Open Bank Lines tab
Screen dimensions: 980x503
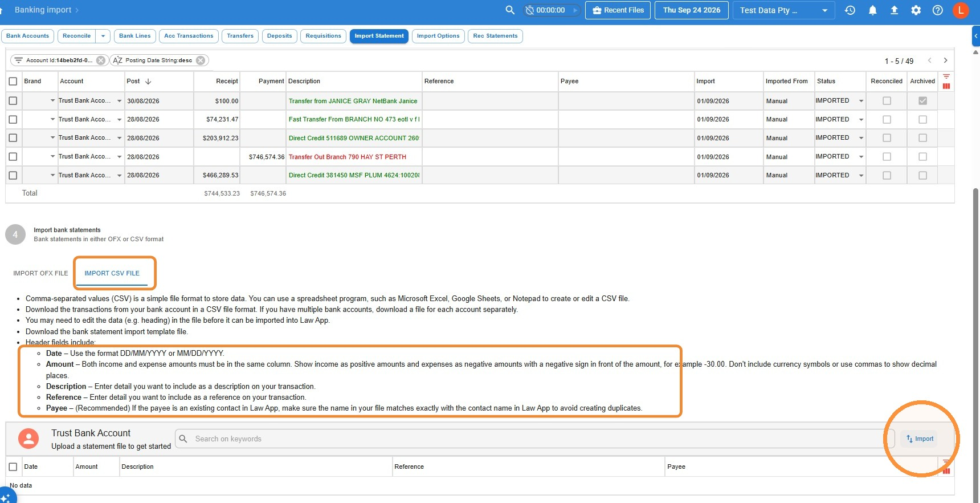click(135, 36)
